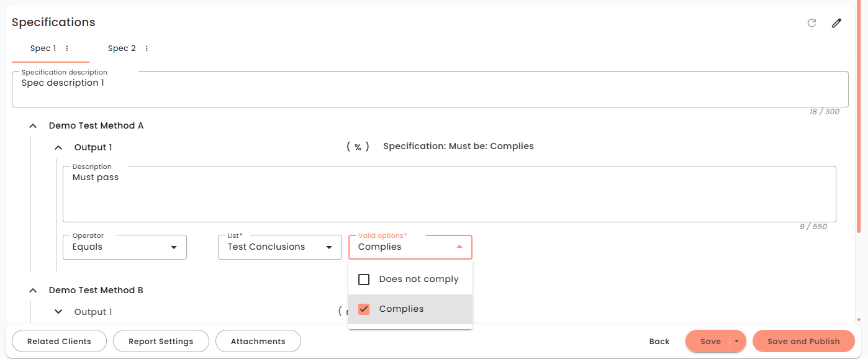
Task: Open the Spec 1 tab options menu
Action: (x=67, y=48)
